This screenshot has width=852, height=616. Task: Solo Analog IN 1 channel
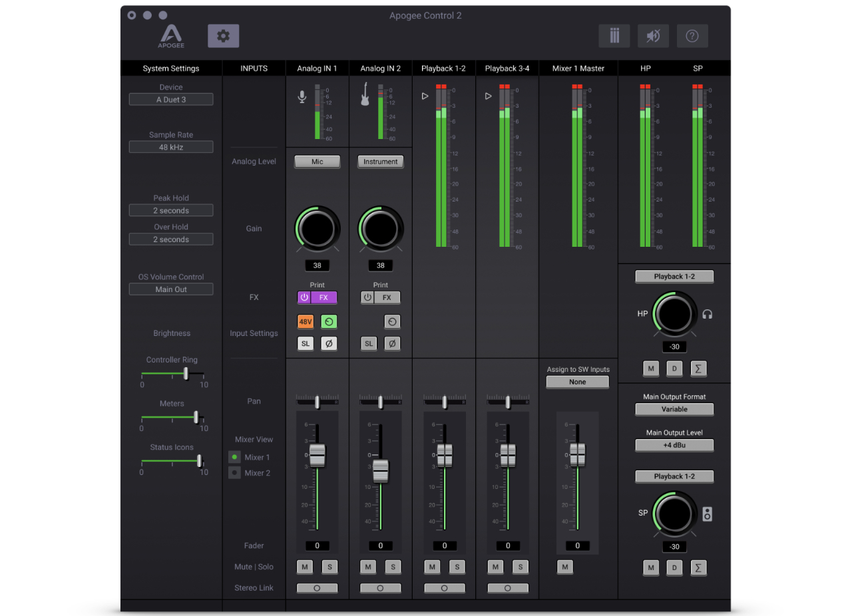click(x=330, y=567)
